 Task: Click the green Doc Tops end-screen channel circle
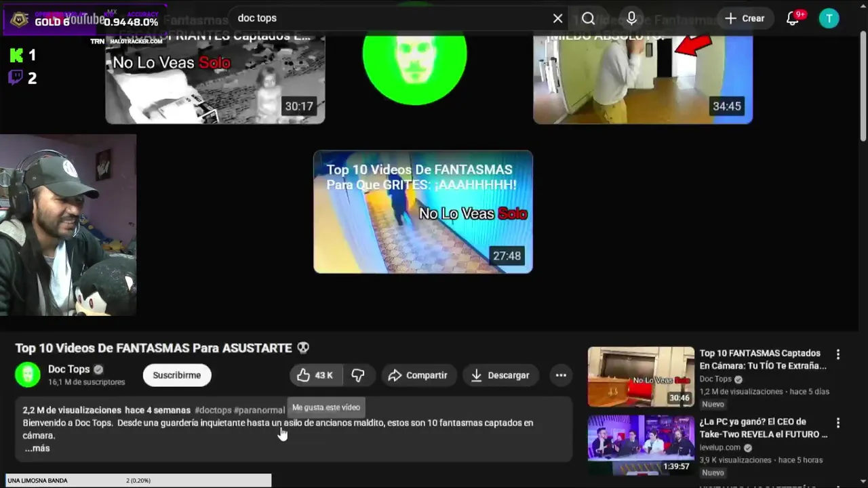414,68
